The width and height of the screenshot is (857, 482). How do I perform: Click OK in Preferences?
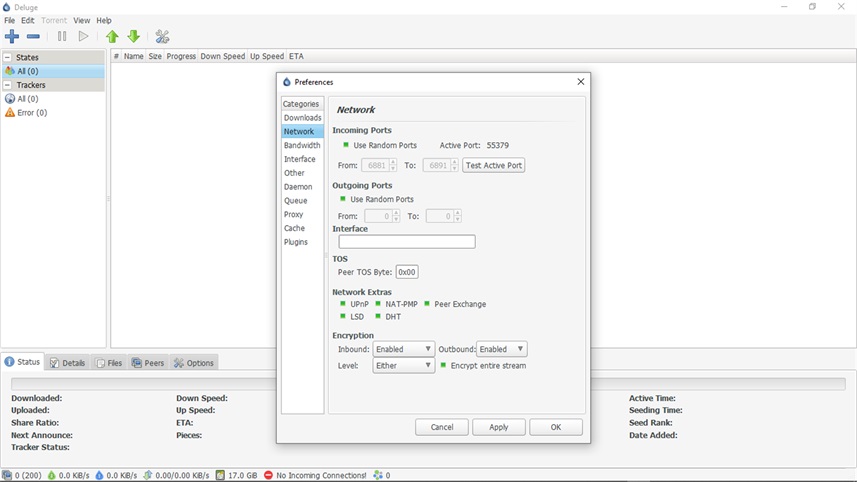[x=556, y=427]
